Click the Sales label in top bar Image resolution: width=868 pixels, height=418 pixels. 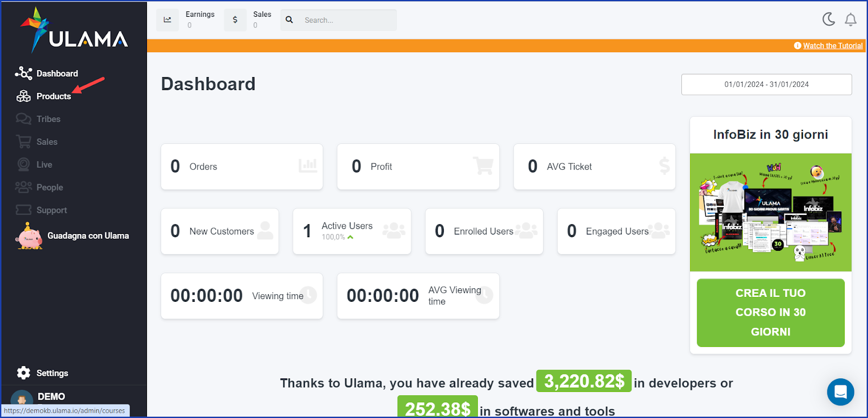(262, 14)
